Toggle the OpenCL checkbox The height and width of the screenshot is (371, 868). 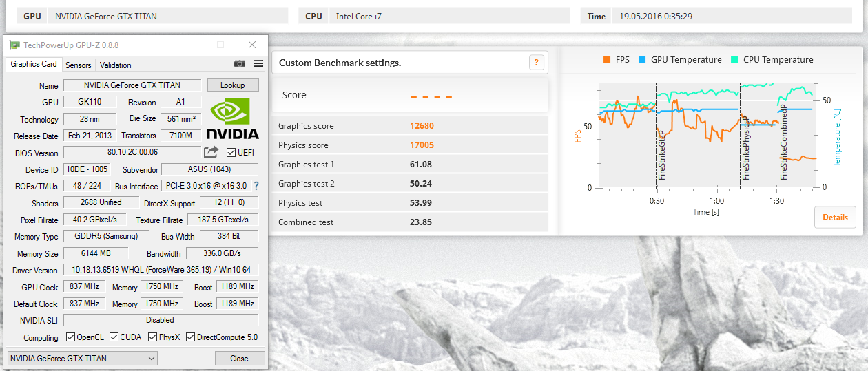[70, 337]
